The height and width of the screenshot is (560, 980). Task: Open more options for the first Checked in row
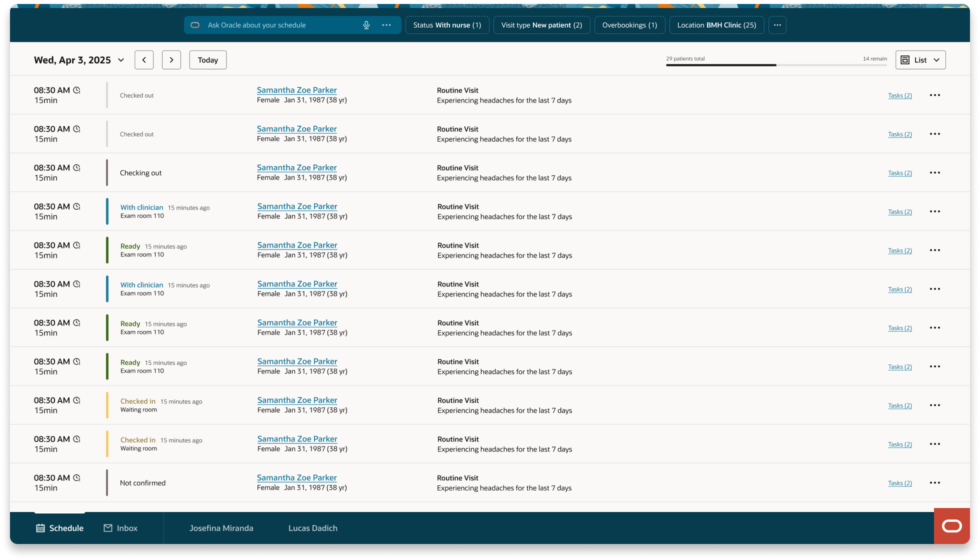[935, 405]
